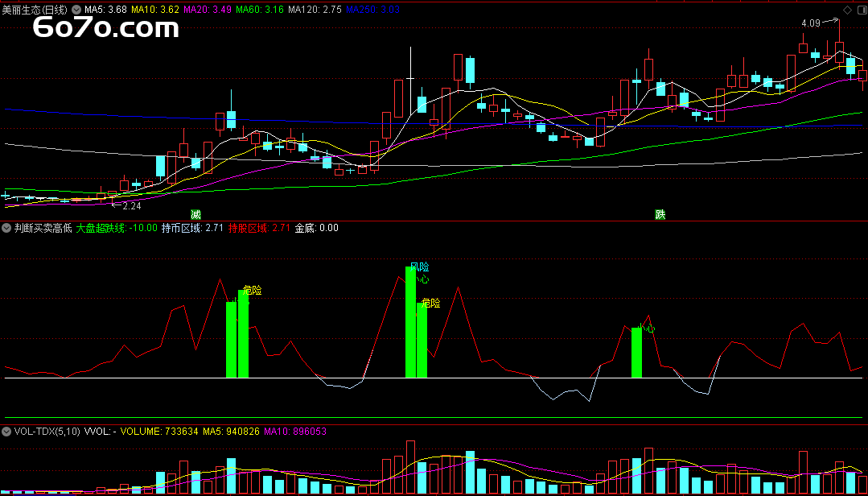Select the magenta MA20: 3.49 label
This screenshot has width=868, height=496.
pyautogui.click(x=208, y=10)
